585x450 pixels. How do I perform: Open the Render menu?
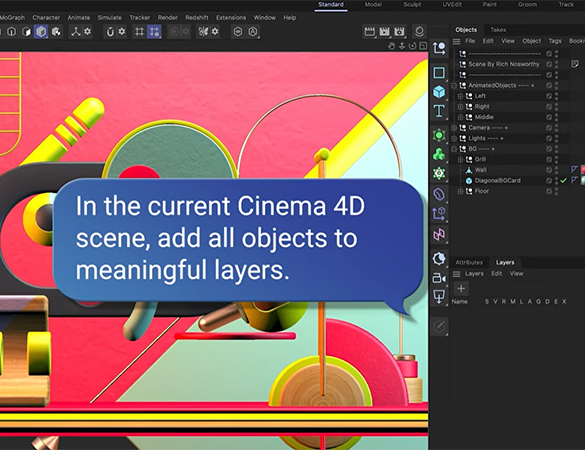(168, 18)
